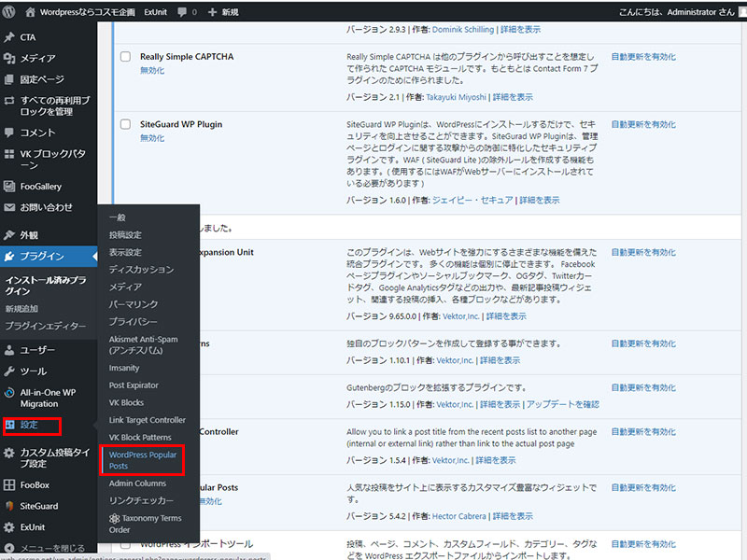Click アップデートを確認 link
This screenshot has width=747, height=560.
[562, 404]
